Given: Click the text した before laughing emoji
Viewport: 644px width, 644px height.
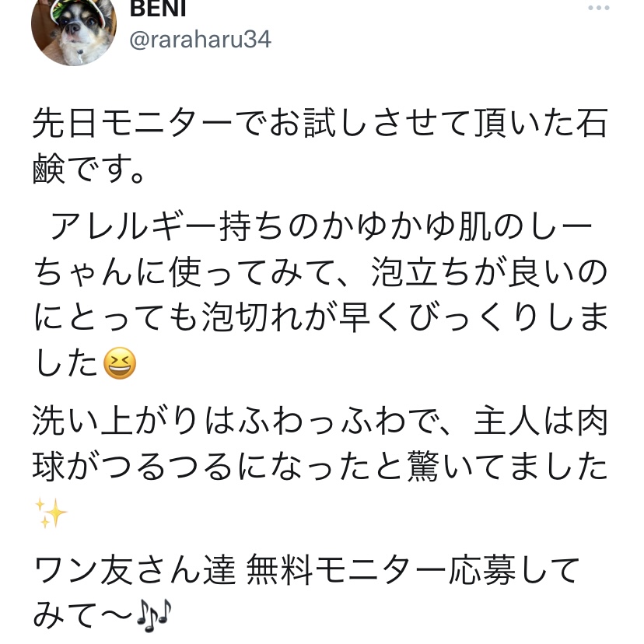Looking at the screenshot, I should [67, 363].
